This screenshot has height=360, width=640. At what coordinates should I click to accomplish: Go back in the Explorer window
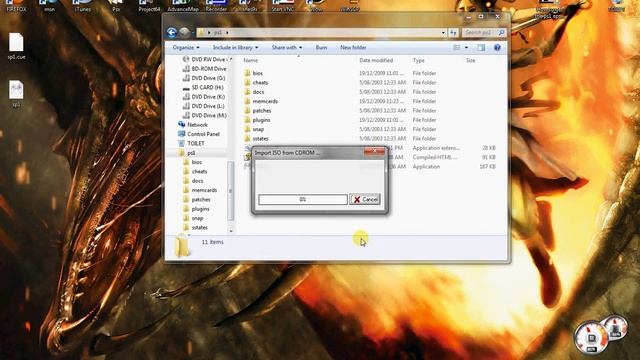coord(172,32)
